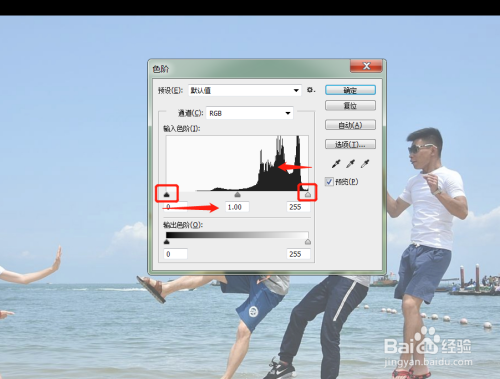Click the output black level slider
This screenshot has width=500, height=379.
pos(167,242)
